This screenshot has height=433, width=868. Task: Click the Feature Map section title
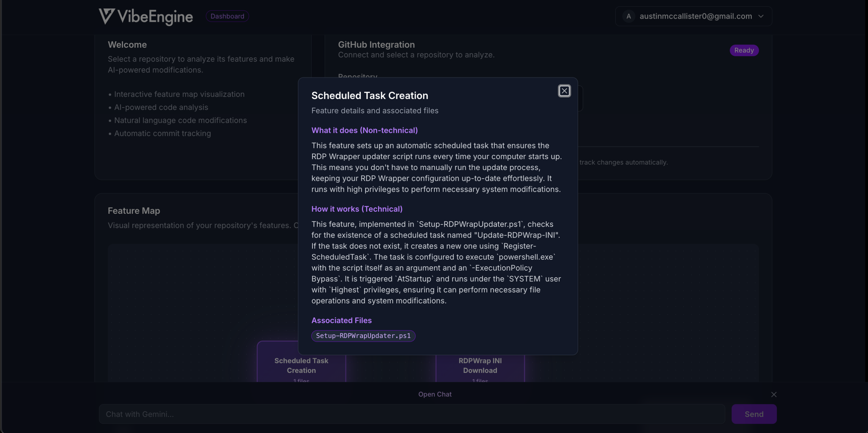pyautogui.click(x=134, y=210)
